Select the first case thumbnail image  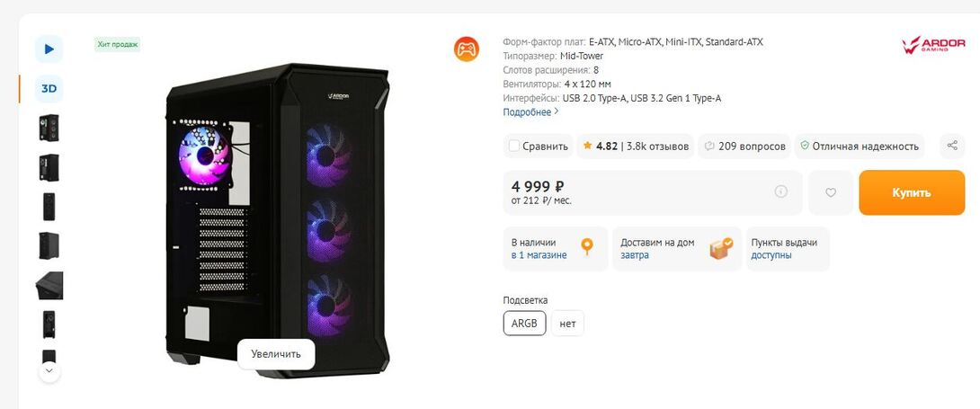(49, 128)
